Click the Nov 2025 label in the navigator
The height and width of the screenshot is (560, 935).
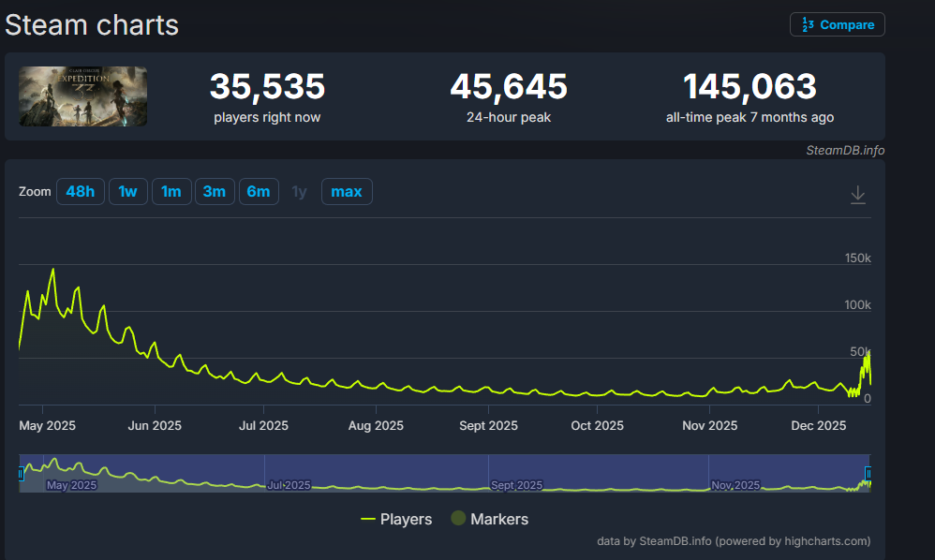pos(735,485)
